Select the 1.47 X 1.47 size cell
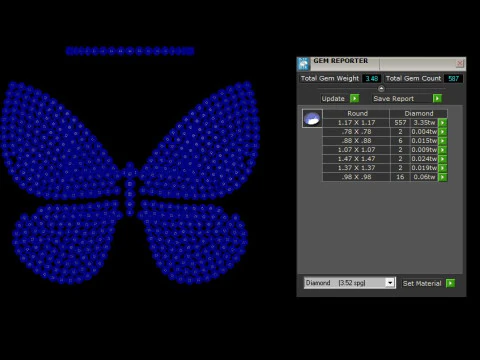 point(356,159)
